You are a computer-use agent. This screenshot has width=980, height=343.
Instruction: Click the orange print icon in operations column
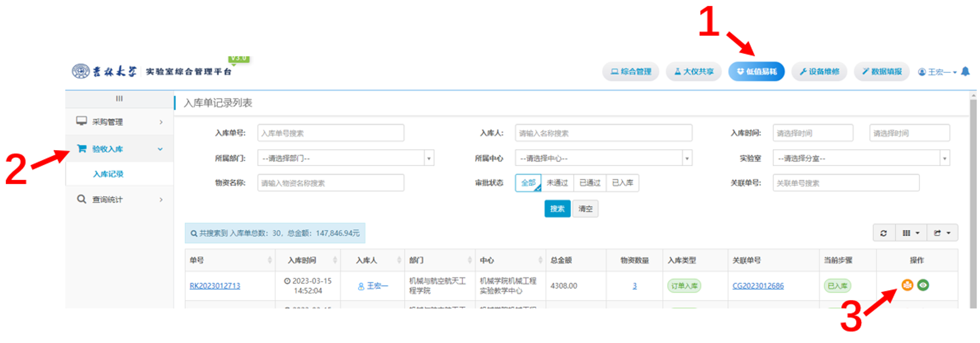907,285
